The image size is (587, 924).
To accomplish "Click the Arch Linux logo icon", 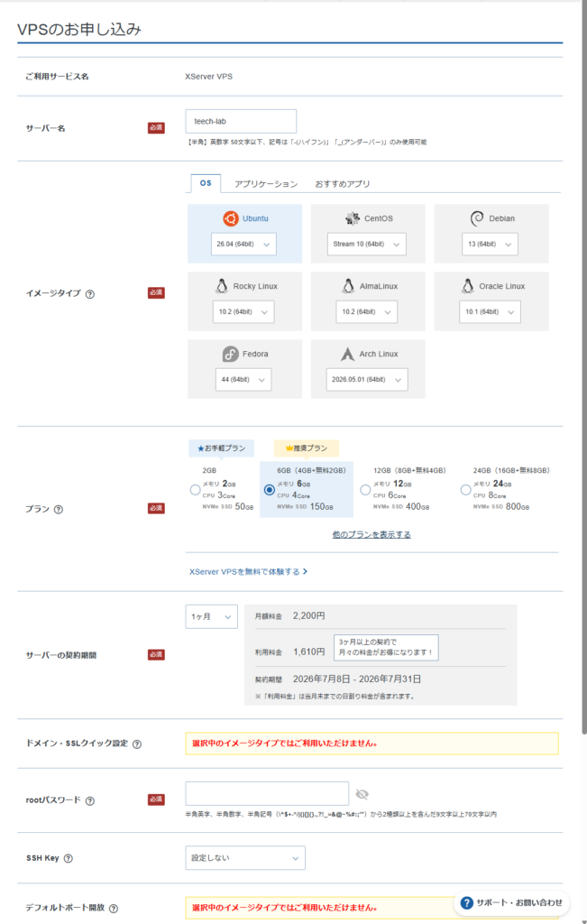I will point(347,354).
